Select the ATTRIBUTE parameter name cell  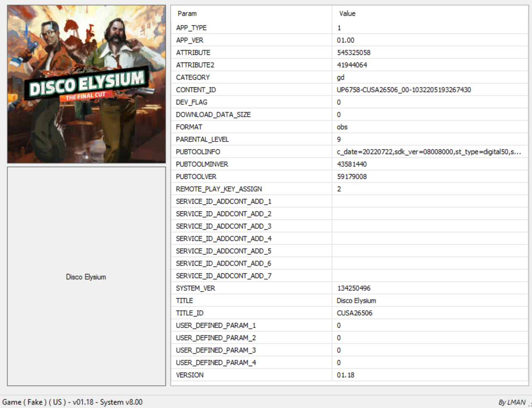click(x=252, y=52)
